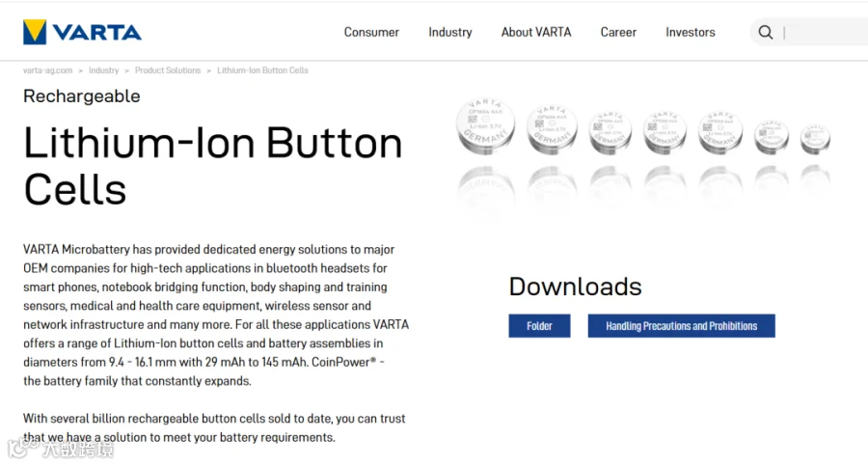Go to the Career section
This screenshot has height=465, width=868.
(618, 32)
